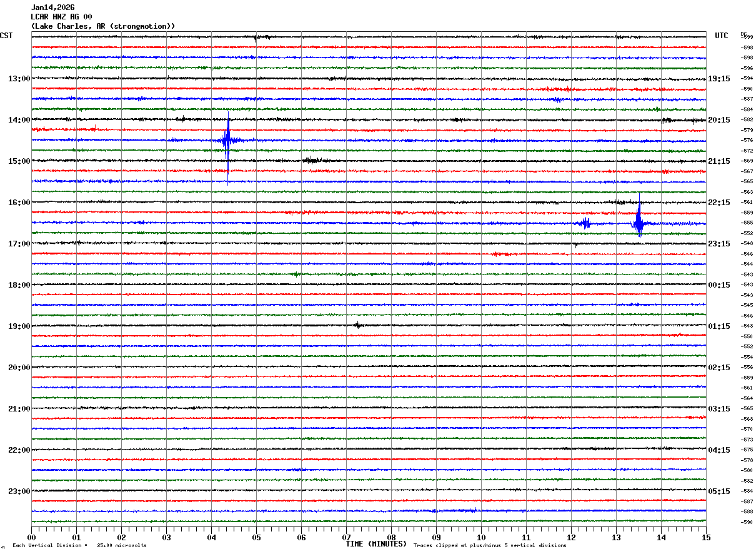Viewport: 756px width, 554px height.
Task: Click the 02:15 UTC time label
Action: pos(719,368)
